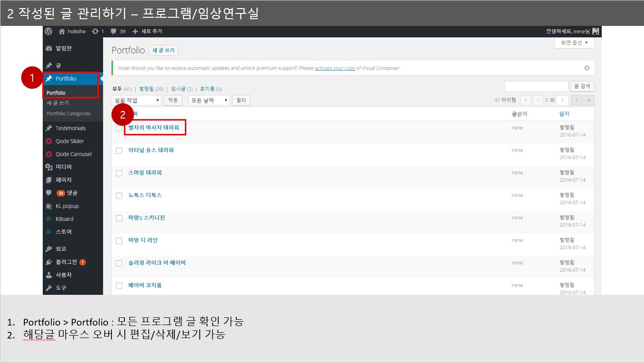
Task: Go to the next page with › button
Action: (x=576, y=100)
